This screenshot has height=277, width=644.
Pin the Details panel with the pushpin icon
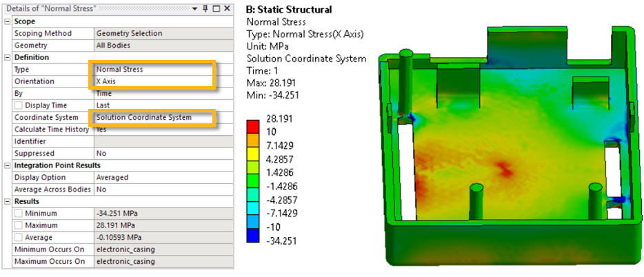[x=205, y=9]
